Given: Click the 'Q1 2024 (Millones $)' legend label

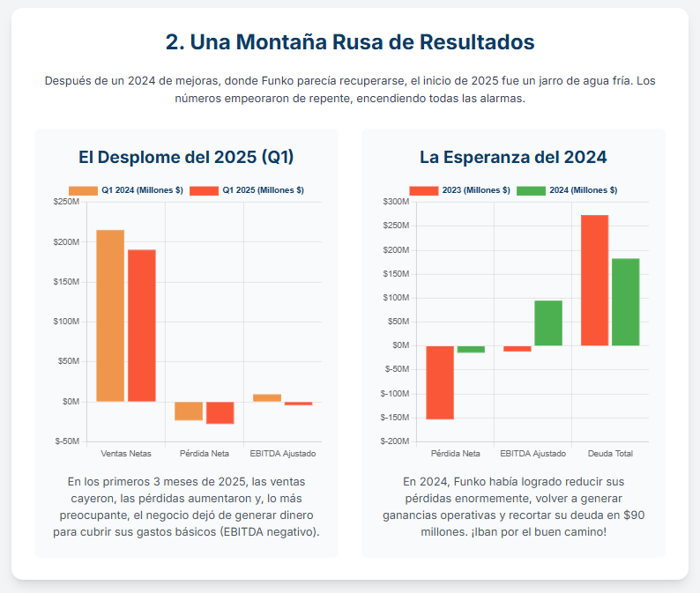Looking at the screenshot, I should (x=142, y=190).
